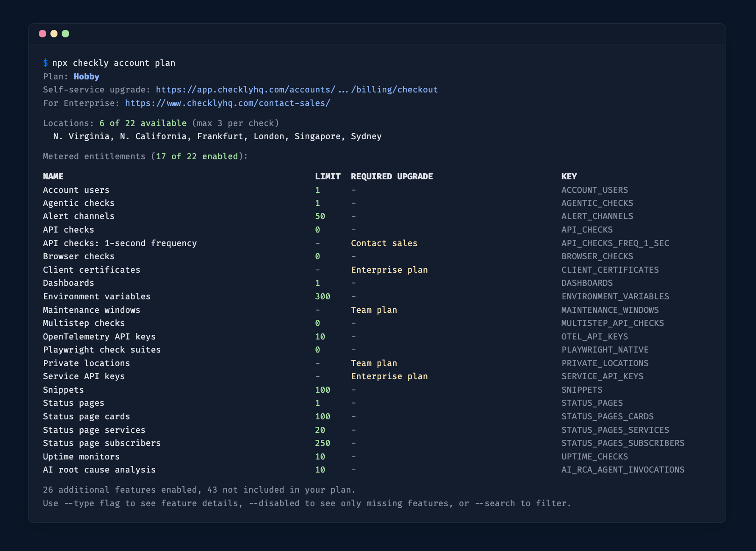Click the Locations availability count text
This screenshot has width=756, height=551.
tap(142, 123)
